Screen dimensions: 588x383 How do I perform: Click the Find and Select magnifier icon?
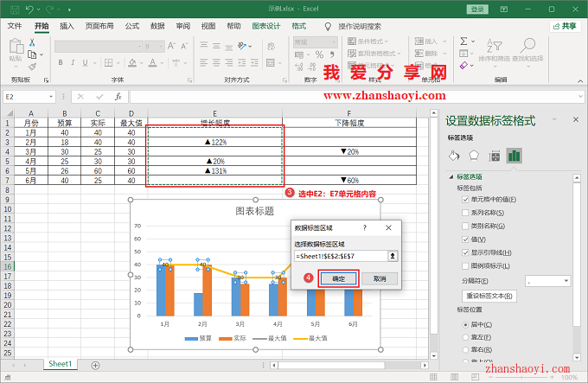point(527,46)
